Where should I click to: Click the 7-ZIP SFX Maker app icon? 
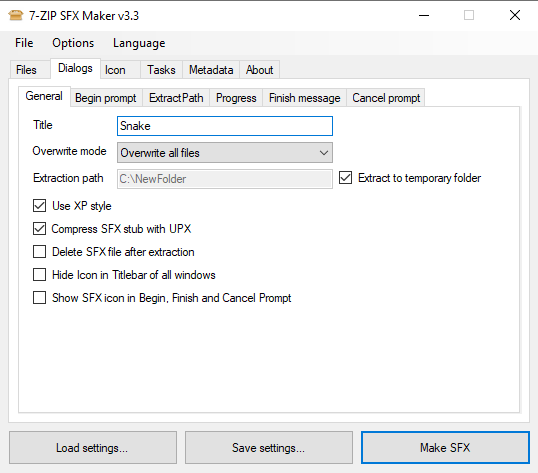[x=15, y=15]
